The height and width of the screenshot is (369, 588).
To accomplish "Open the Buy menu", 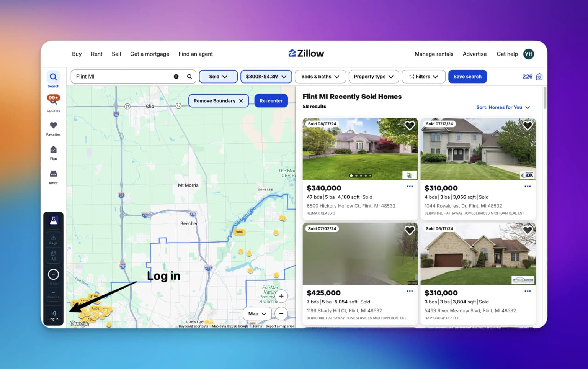I will click(77, 54).
